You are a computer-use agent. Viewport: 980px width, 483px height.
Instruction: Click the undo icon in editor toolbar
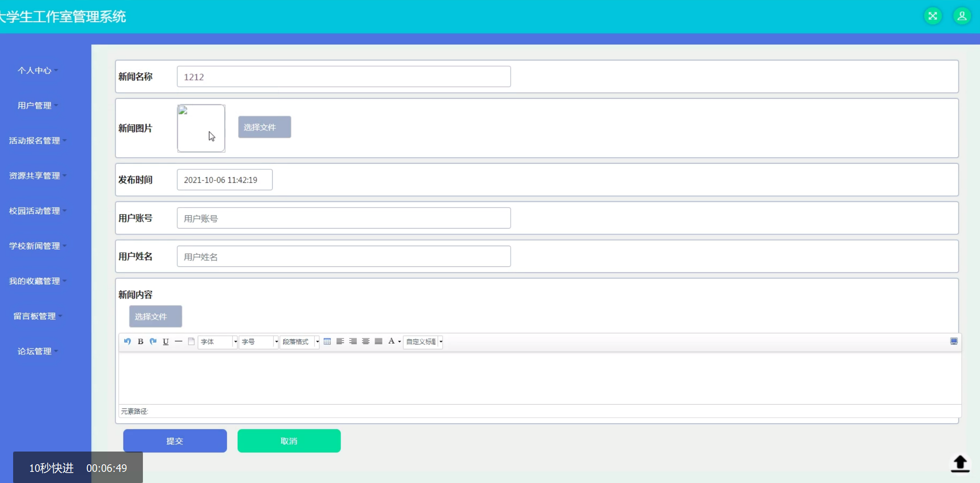point(127,341)
